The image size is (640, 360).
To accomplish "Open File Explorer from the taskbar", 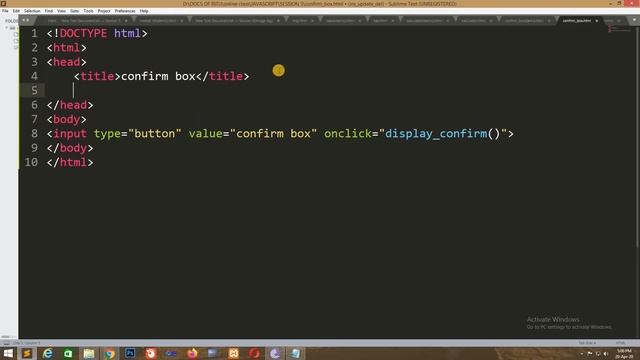I will 89,353.
